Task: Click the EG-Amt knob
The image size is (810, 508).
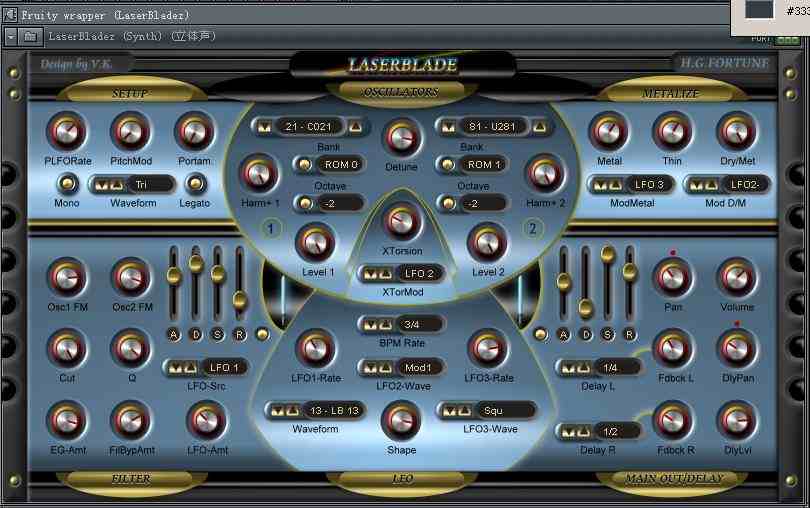Action: click(67, 421)
